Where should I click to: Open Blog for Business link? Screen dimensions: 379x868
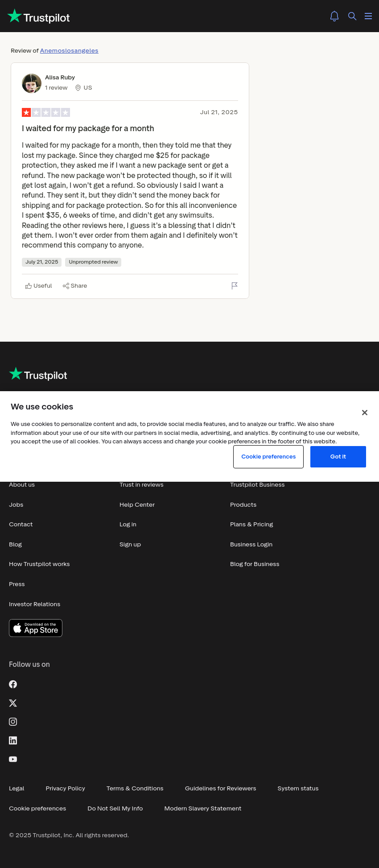(x=255, y=564)
